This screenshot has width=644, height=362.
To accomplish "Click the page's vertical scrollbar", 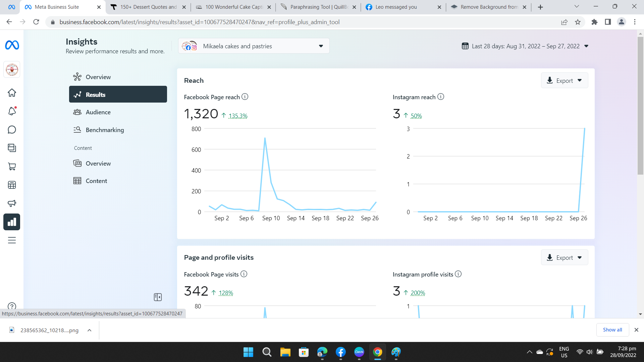I will [x=640, y=106].
